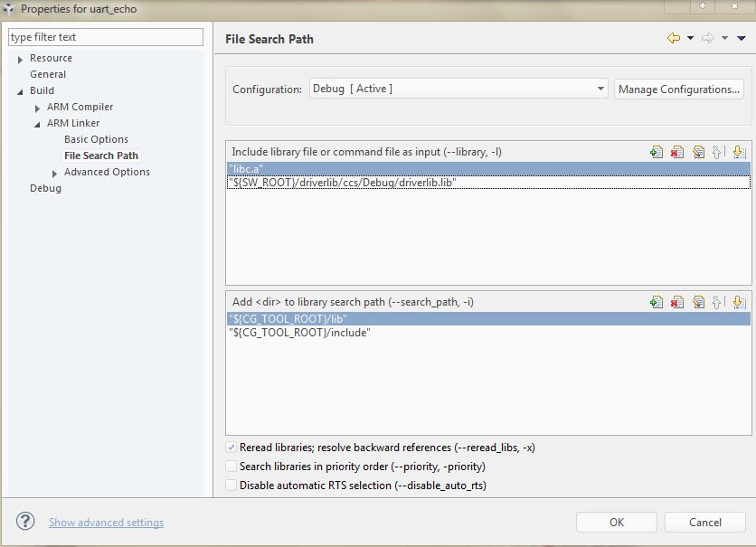Move the selected library file entry down
Viewport: 756px width, 547px height.
738,152
